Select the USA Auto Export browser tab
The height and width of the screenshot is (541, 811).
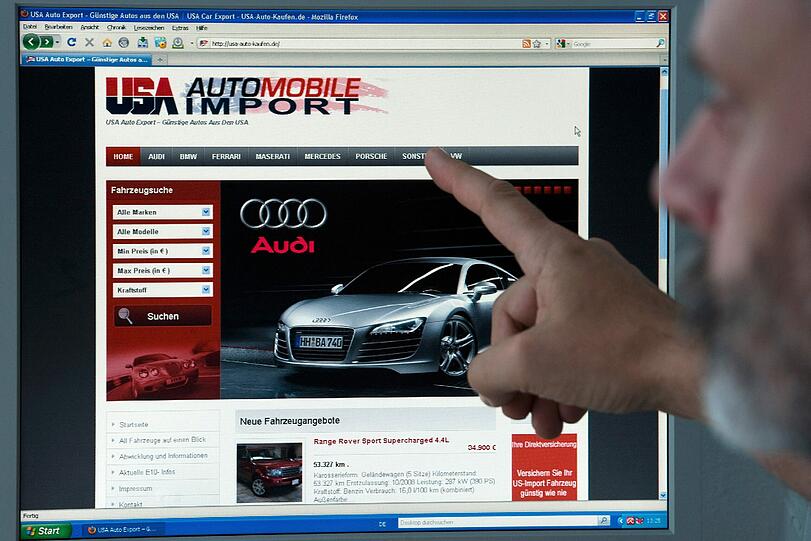click(x=87, y=59)
